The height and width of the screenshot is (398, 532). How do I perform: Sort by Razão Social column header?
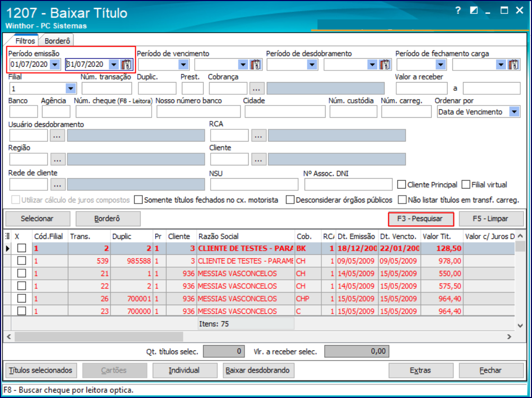pos(246,236)
